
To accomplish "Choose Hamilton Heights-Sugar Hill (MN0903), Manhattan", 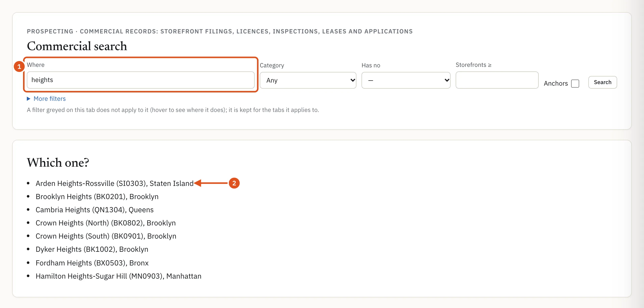I will [118, 276].
